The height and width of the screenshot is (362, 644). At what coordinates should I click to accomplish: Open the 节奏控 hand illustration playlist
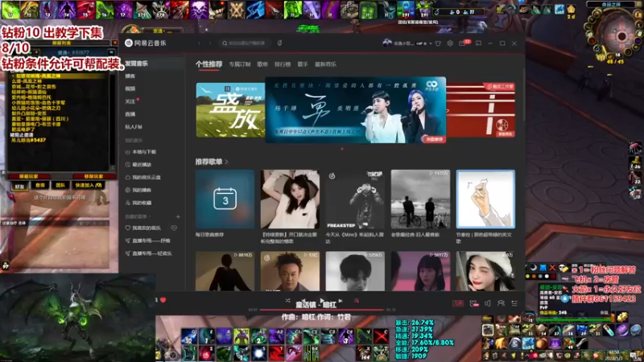[485, 199]
